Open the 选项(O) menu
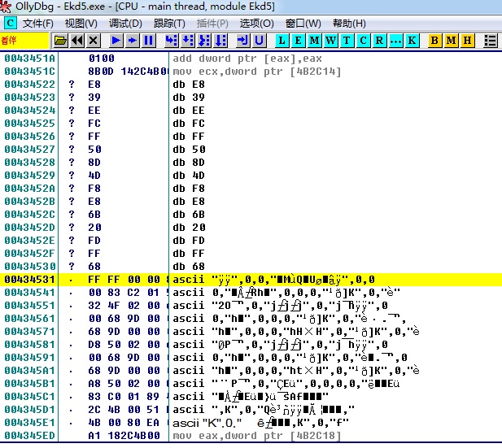502x448 pixels. pos(256,23)
